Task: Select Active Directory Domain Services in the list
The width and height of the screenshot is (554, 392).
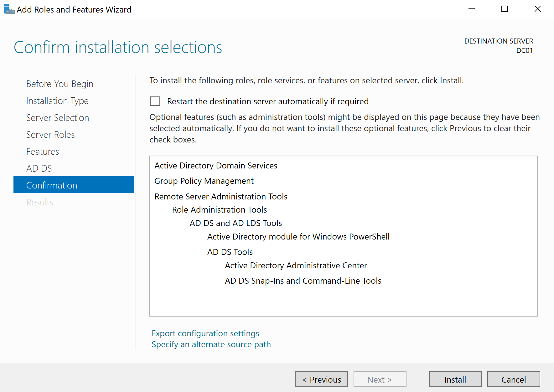Action: tap(216, 165)
